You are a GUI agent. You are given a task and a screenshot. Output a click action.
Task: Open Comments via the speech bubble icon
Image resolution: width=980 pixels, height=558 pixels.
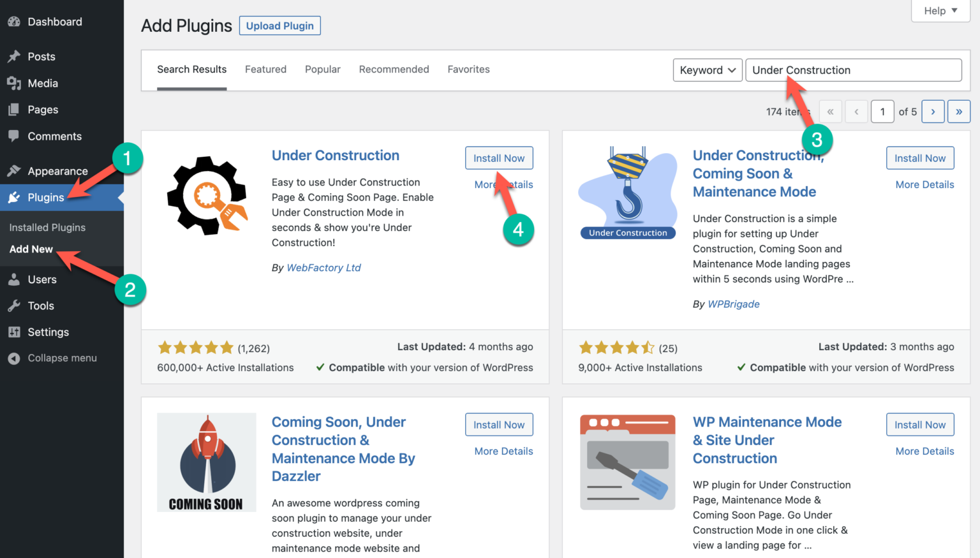(14, 136)
